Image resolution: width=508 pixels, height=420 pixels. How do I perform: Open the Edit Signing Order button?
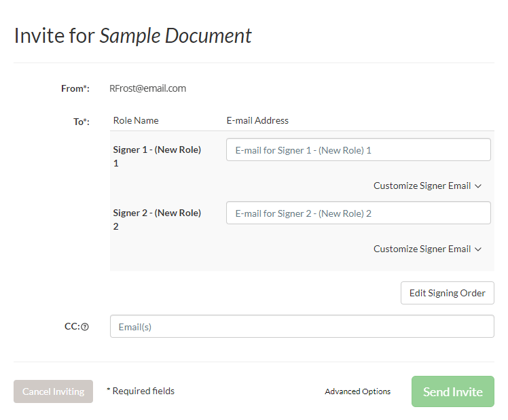[x=447, y=293]
